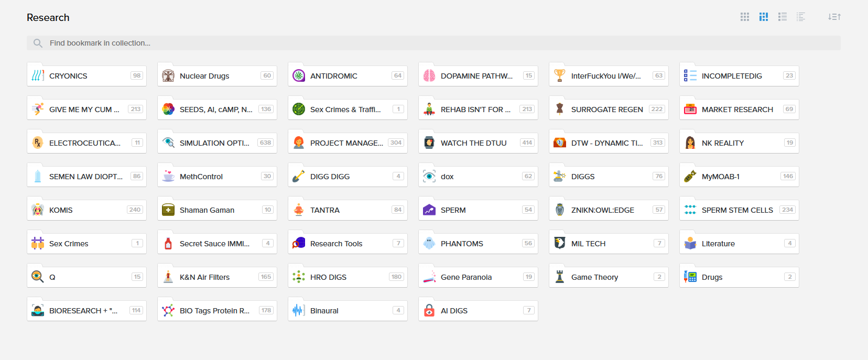The image size is (868, 360).
Task: Click the 638 count on SIMULATION OPTI...
Action: coord(266,143)
